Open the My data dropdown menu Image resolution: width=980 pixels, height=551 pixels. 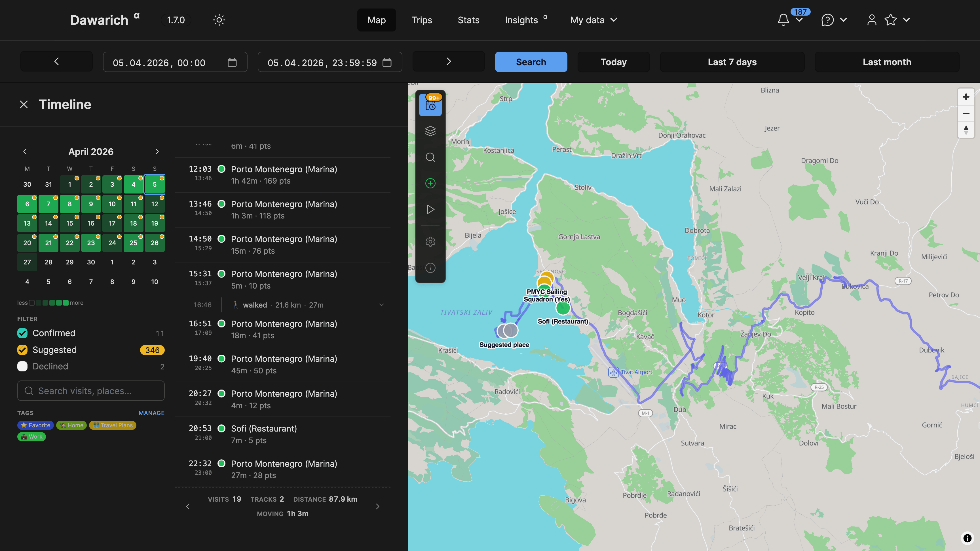[x=594, y=20]
